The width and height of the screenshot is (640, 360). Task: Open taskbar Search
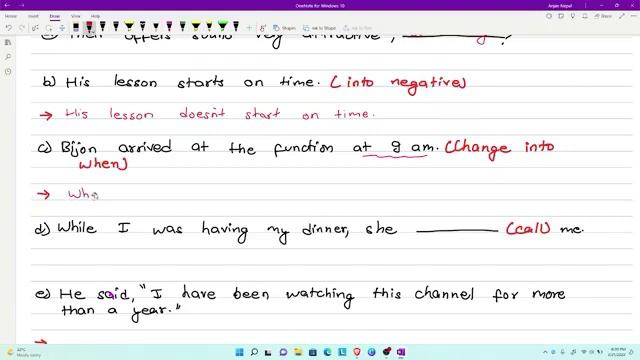(x=254, y=352)
